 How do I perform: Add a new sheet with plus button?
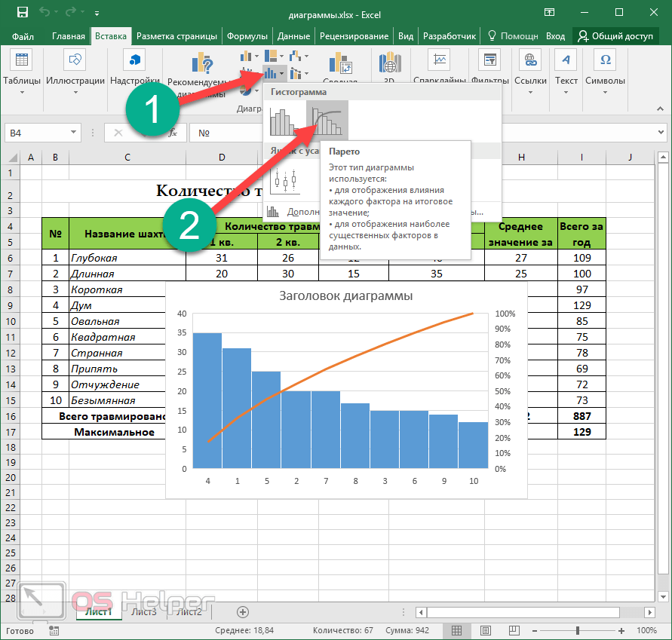click(x=243, y=611)
